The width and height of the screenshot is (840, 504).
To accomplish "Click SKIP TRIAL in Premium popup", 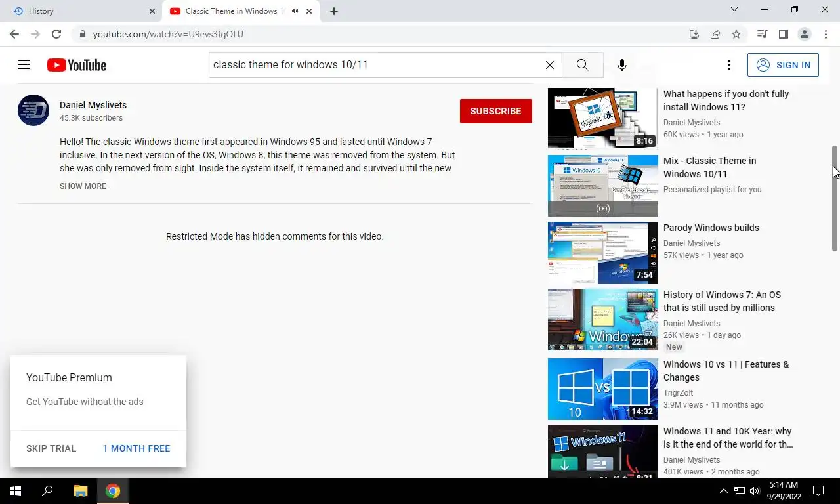I will pos(51,448).
